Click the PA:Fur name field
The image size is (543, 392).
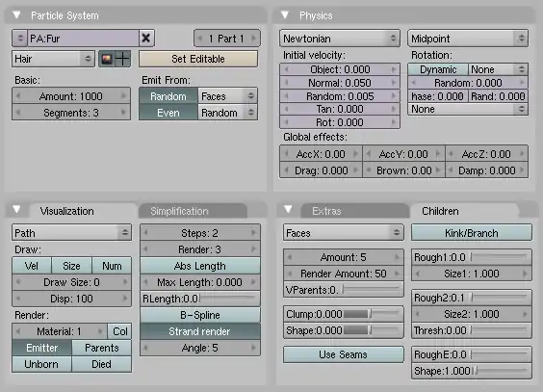(x=84, y=39)
